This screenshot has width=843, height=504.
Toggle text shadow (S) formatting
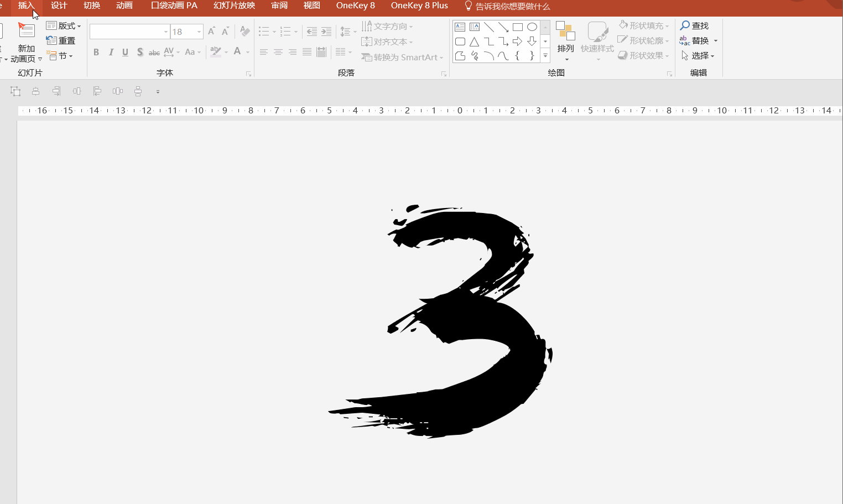pos(140,52)
